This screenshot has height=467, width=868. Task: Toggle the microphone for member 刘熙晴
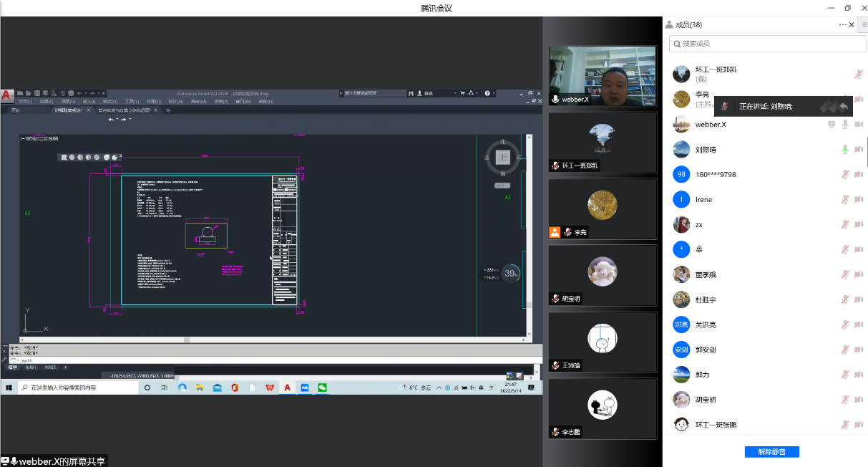point(845,150)
